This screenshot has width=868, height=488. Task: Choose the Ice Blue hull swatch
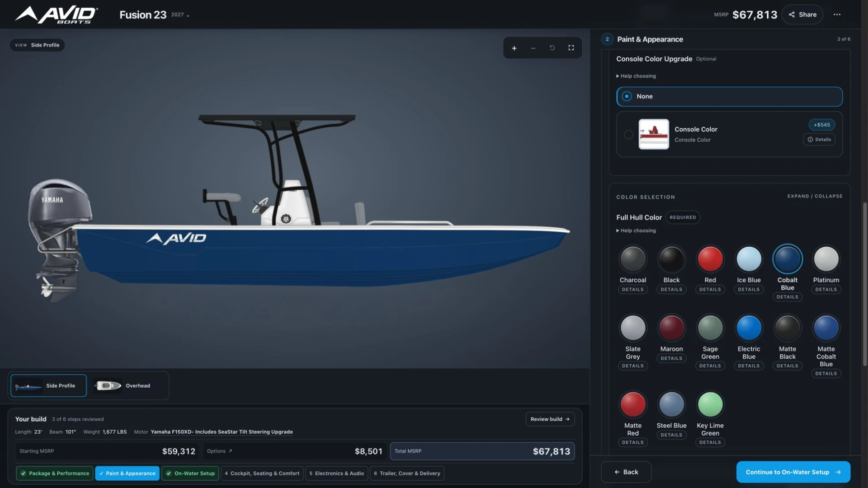tap(749, 259)
